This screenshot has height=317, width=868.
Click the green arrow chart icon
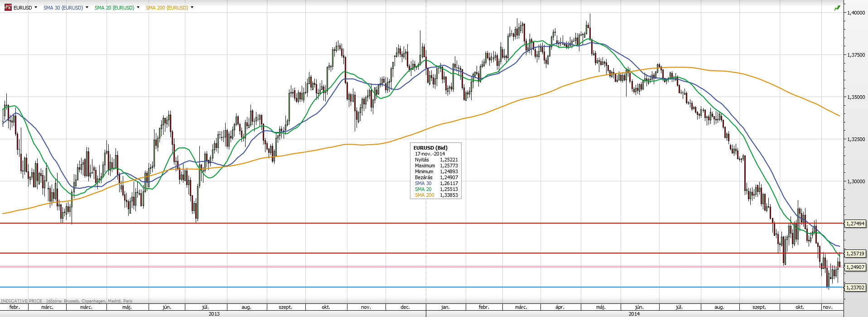pyautogui.click(x=837, y=8)
